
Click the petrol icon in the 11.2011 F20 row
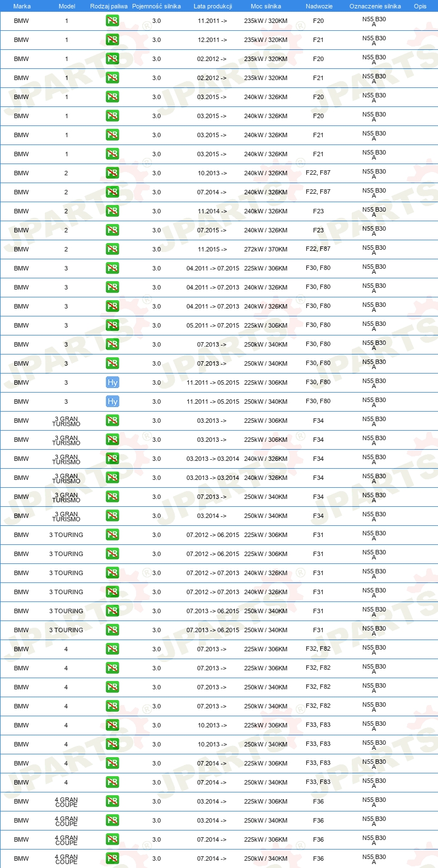coord(112,21)
